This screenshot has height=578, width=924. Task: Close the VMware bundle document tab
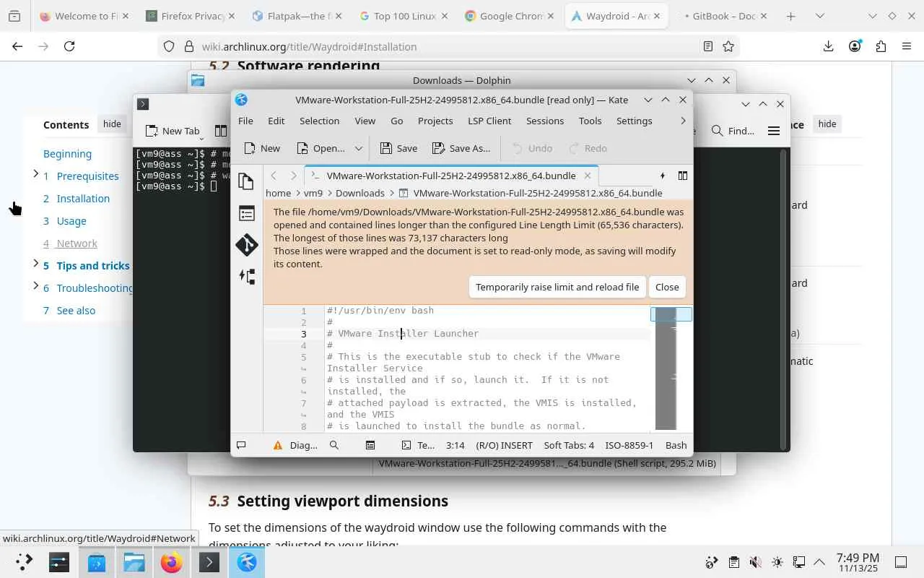click(588, 176)
